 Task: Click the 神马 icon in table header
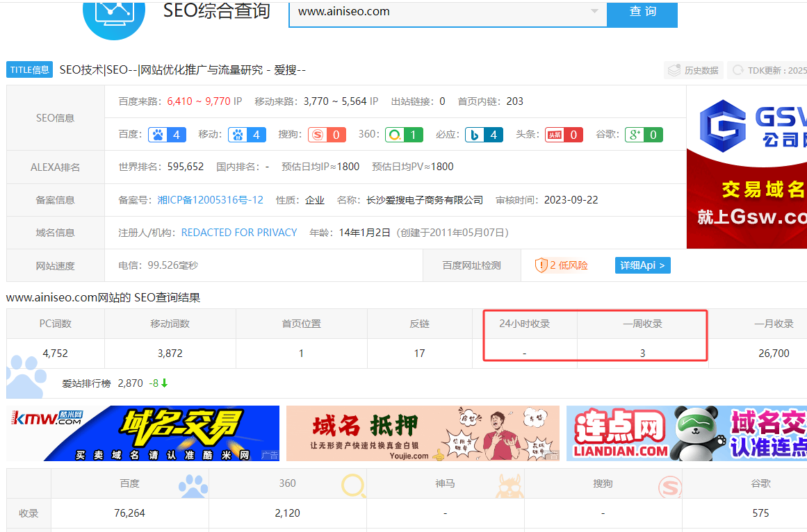510,485
